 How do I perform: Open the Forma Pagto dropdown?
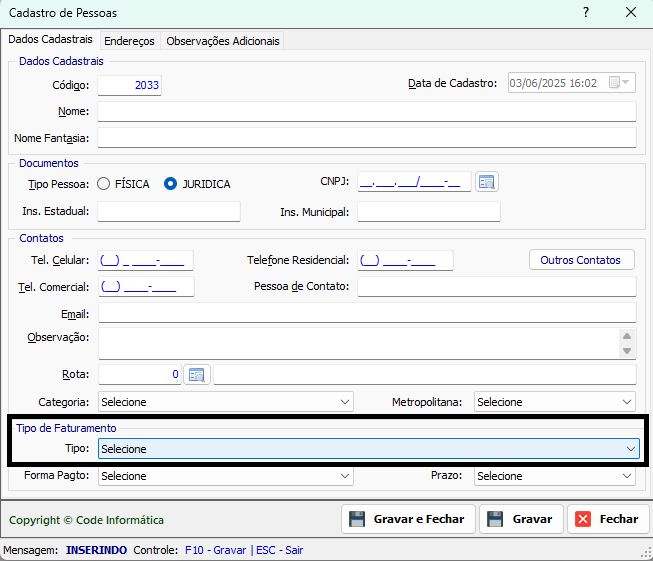[226, 476]
